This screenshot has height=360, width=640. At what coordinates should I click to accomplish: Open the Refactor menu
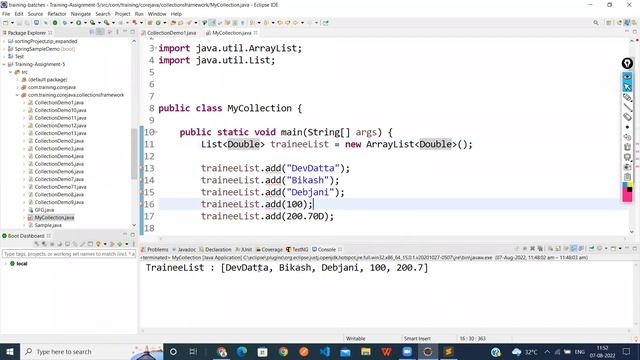(57, 14)
